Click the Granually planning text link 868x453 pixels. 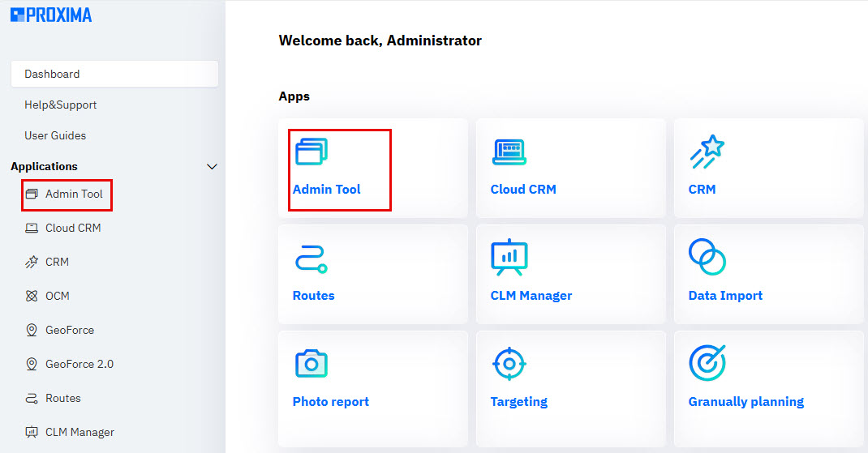point(746,402)
